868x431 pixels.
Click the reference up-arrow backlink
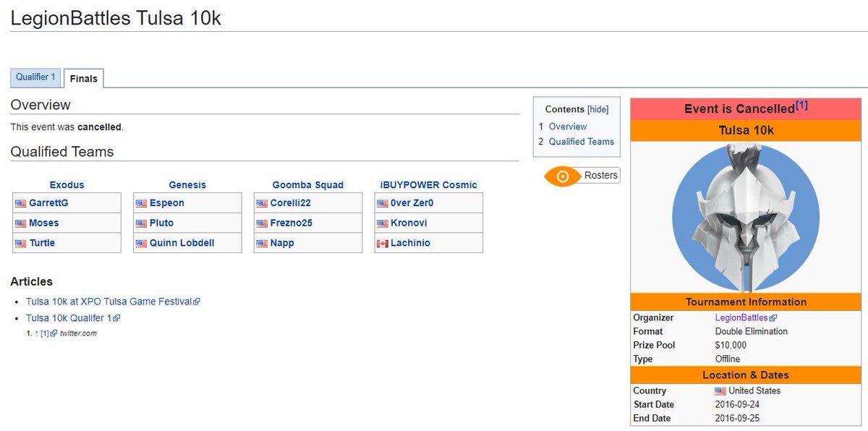[36, 333]
